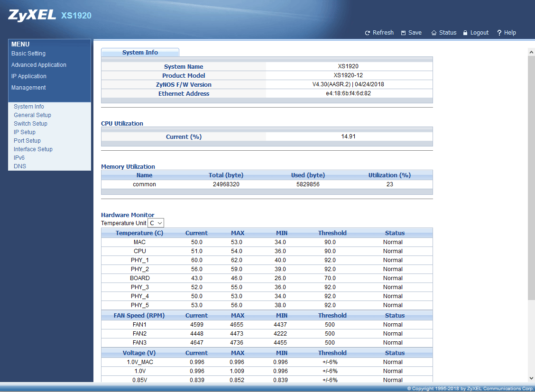
Task: Click the Save link text
Action: (415, 32)
